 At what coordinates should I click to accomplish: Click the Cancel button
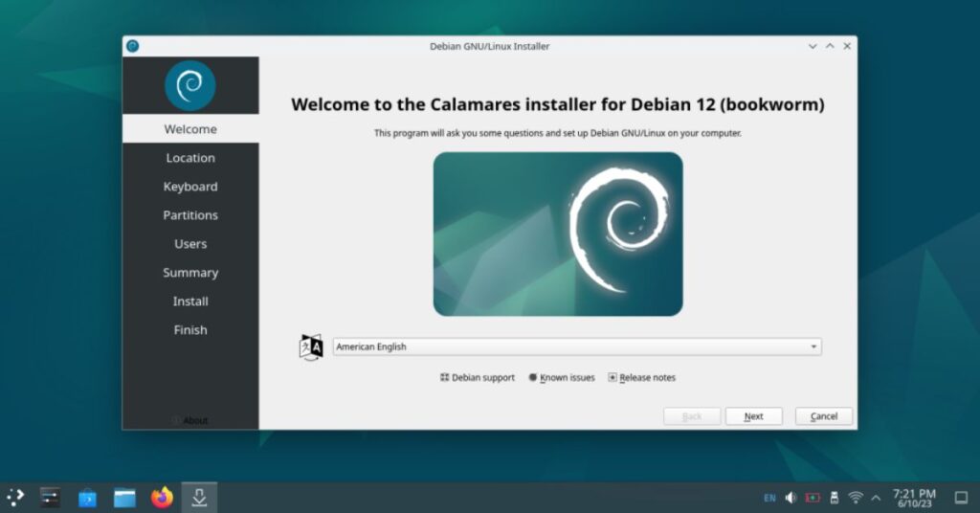[x=824, y=416]
